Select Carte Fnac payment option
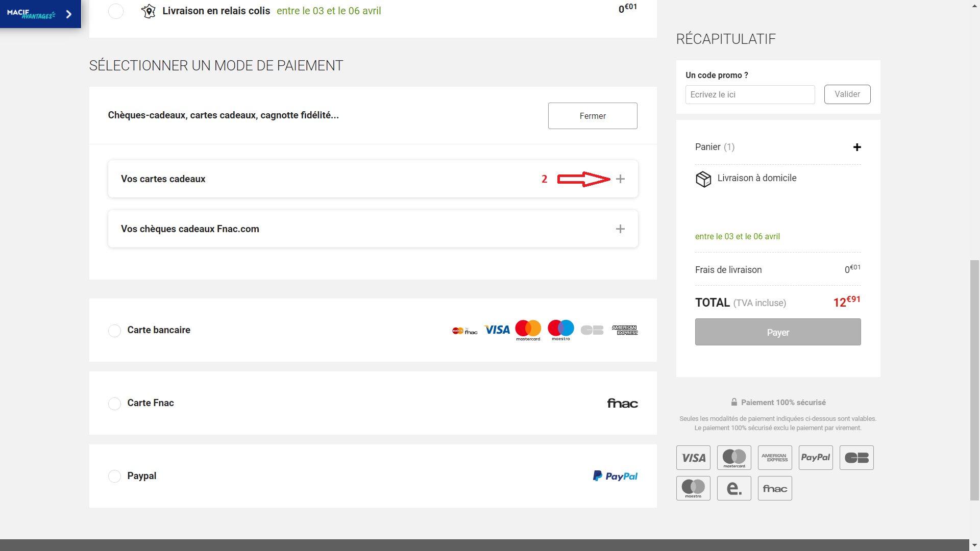This screenshot has height=551, width=980. 114,404
